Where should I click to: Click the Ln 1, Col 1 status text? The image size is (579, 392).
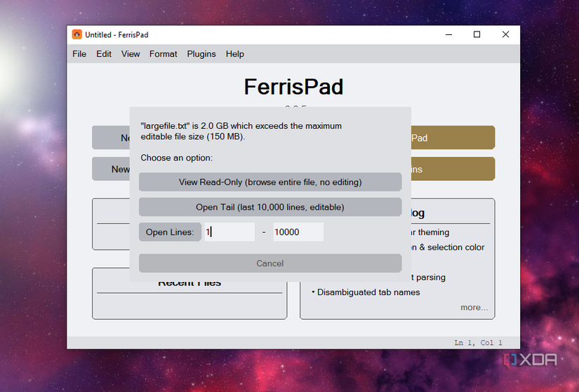[x=478, y=343]
